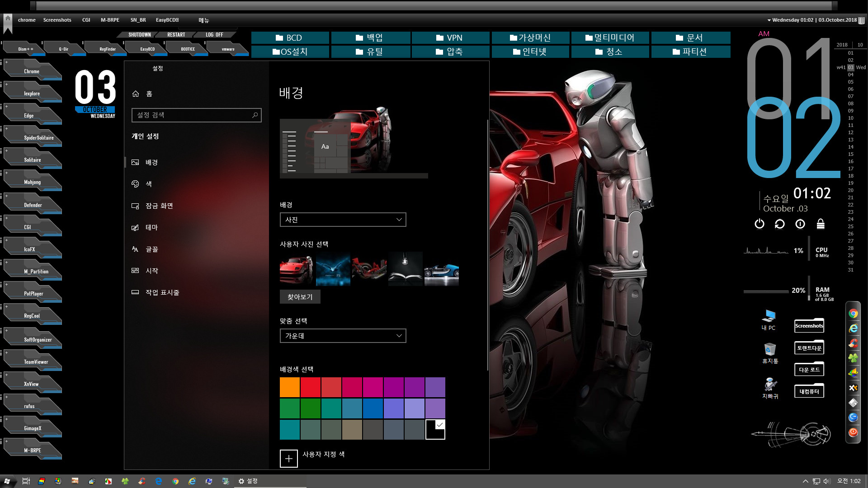The image size is (868, 488).
Task: Select 색 in the settings sidebar
Action: pyautogui.click(x=197, y=184)
